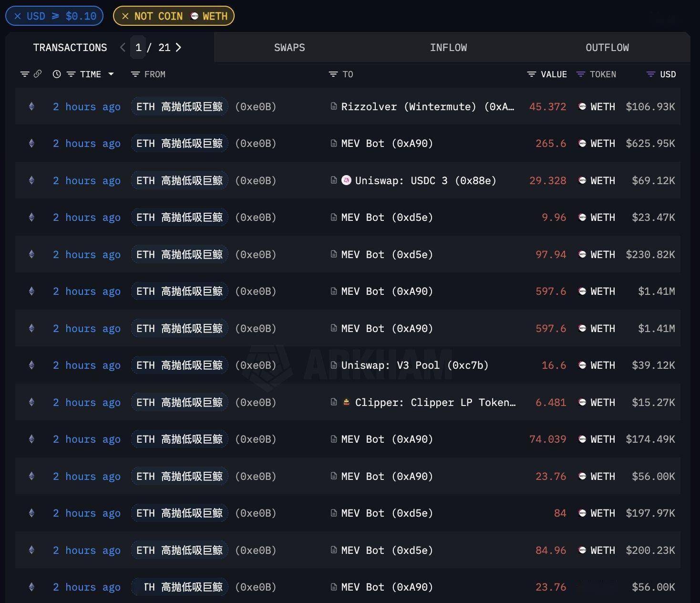Click Ethereum icon in the $23.47K row

(x=31, y=217)
